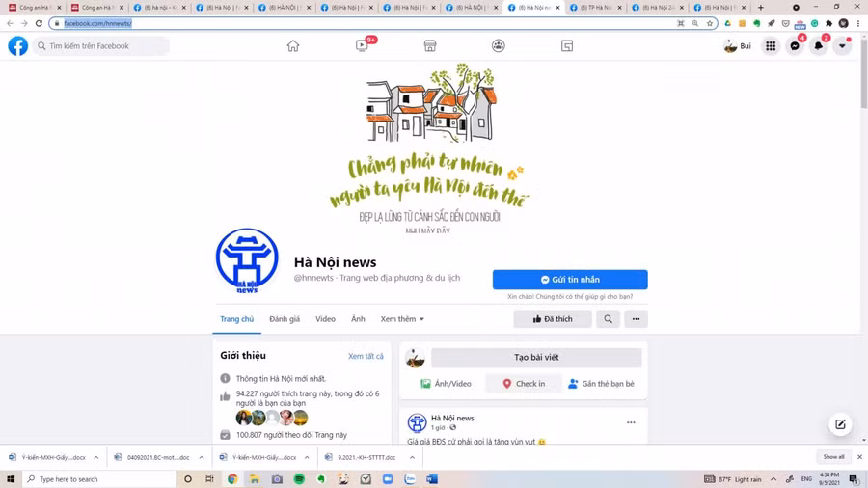Open the ENG language indicator
Screen dimensions: 868x488
pyautogui.click(x=806, y=479)
